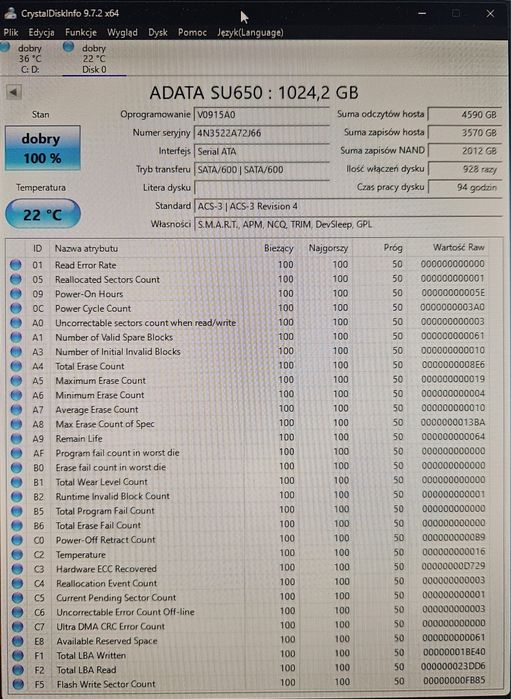This screenshot has height=699, width=511.
Task: Click the Ilość włączeń dysku value 928 razy
Action: (465, 169)
